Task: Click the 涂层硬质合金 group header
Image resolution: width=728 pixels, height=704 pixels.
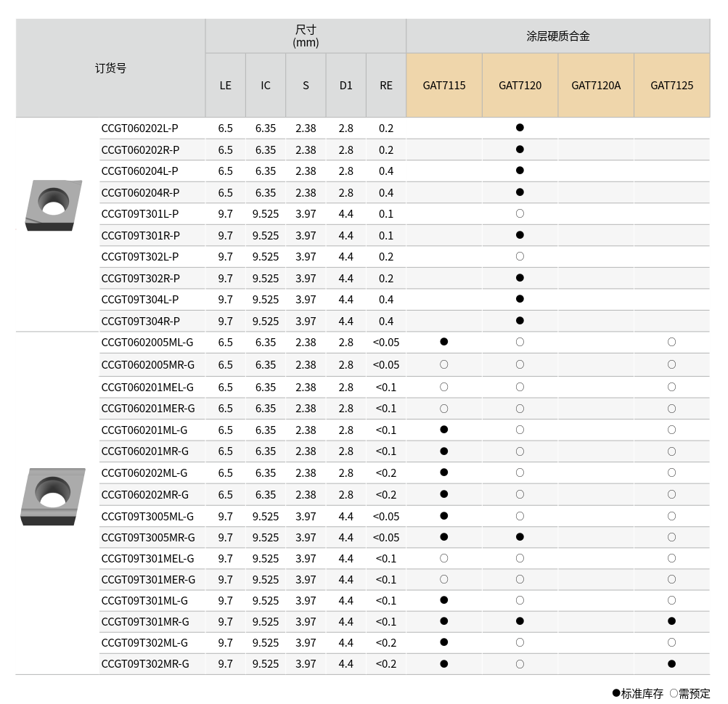Action: coord(557,36)
